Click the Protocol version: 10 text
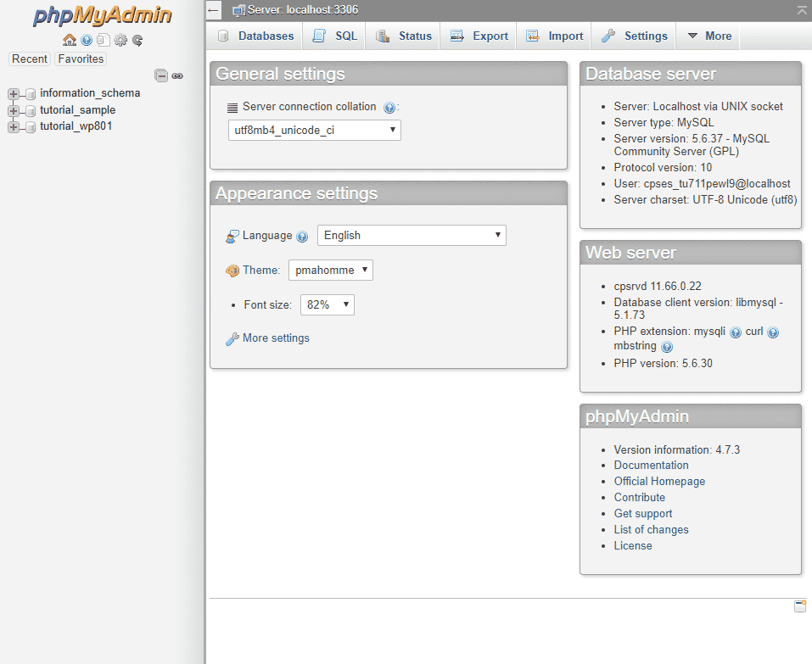Image resolution: width=812 pixels, height=664 pixels. [x=663, y=168]
